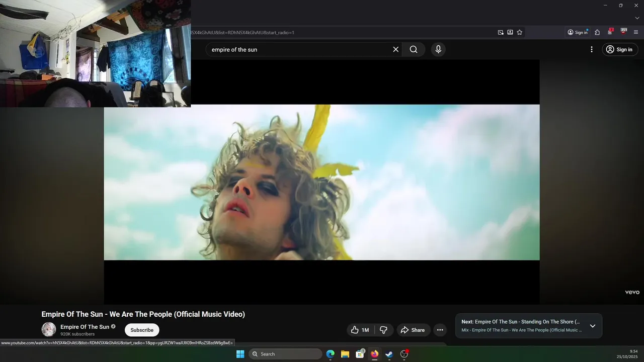Bookmark this page with star icon

tap(520, 32)
